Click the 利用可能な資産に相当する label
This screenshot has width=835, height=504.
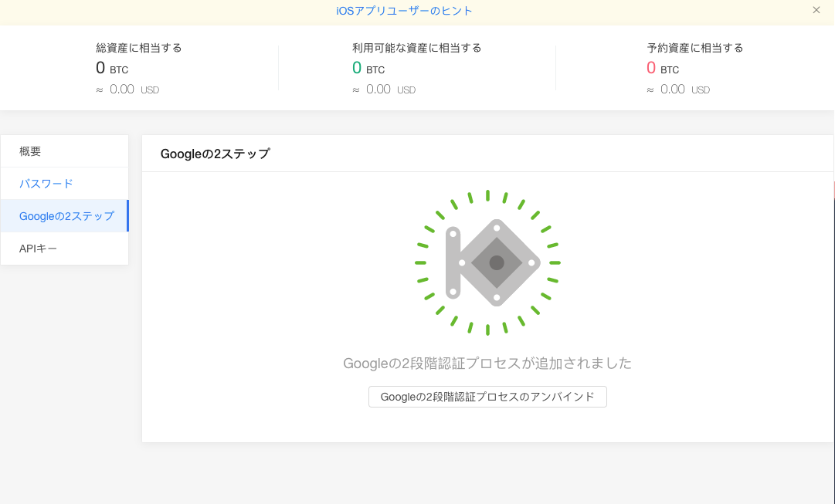coord(417,48)
